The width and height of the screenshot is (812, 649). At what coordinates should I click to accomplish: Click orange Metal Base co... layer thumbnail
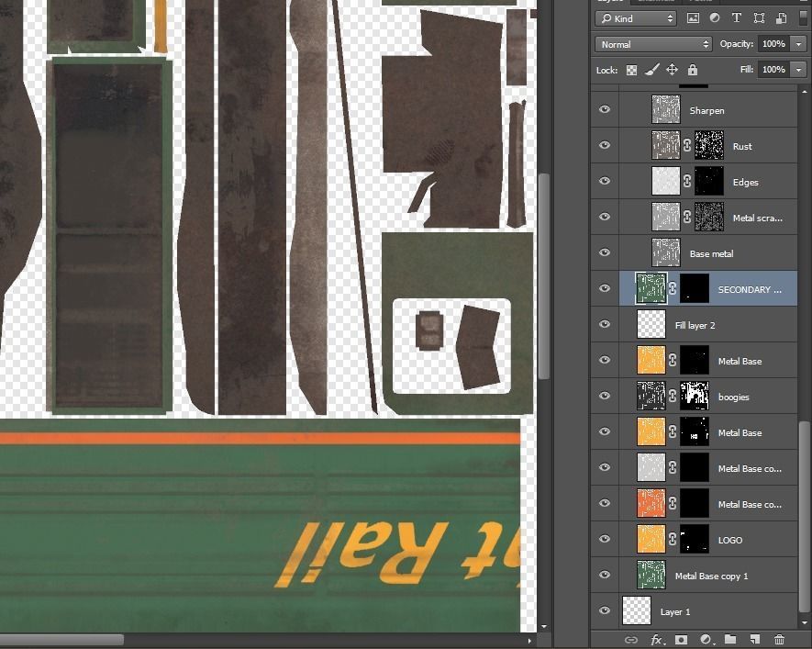pos(651,503)
